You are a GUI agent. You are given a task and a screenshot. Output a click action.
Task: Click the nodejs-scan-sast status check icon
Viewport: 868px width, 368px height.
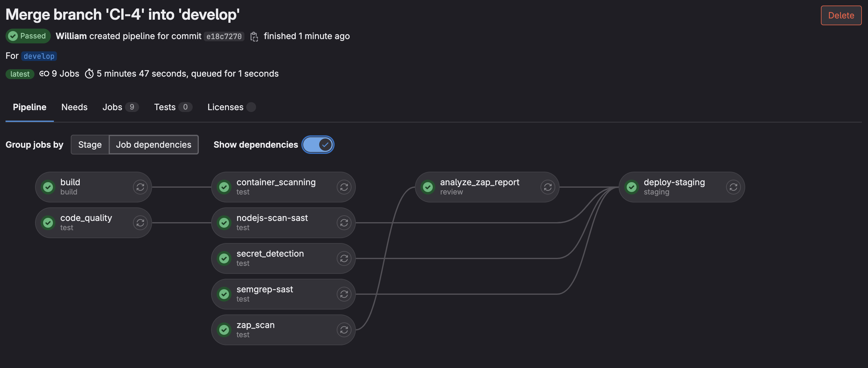pos(224,222)
